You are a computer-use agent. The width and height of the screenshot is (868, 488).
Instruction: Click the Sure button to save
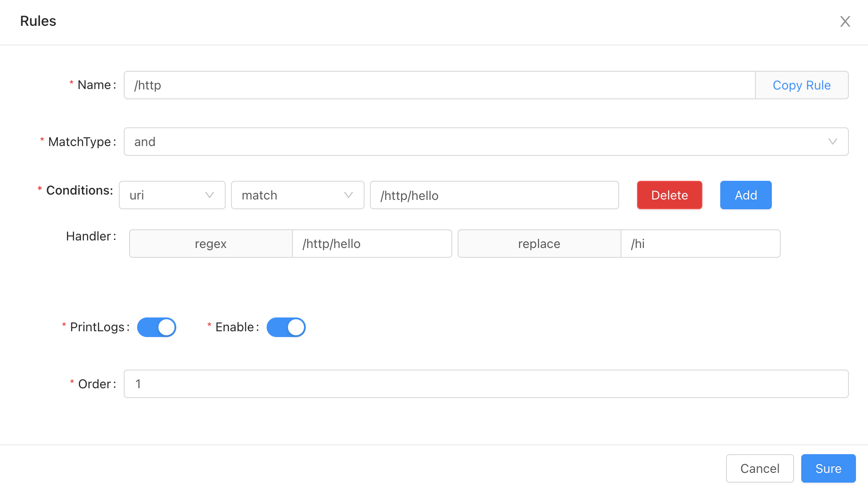click(828, 468)
